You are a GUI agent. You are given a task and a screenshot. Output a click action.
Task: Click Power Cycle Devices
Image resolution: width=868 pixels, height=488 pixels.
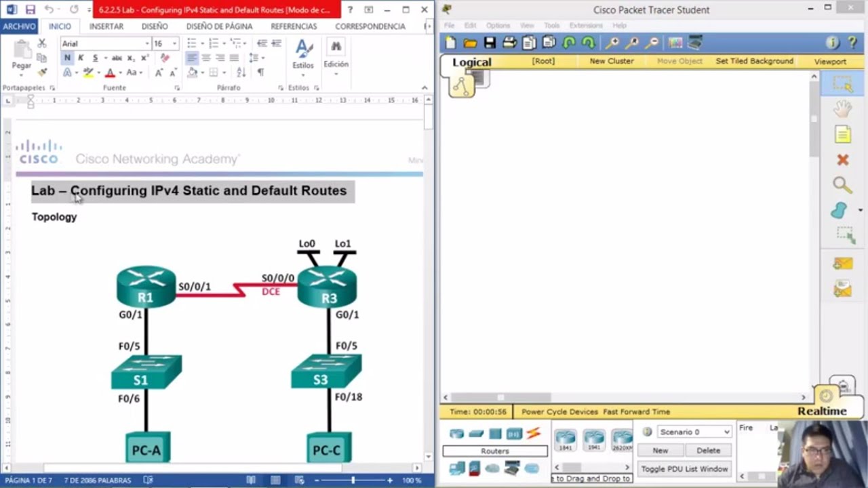click(559, 411)
